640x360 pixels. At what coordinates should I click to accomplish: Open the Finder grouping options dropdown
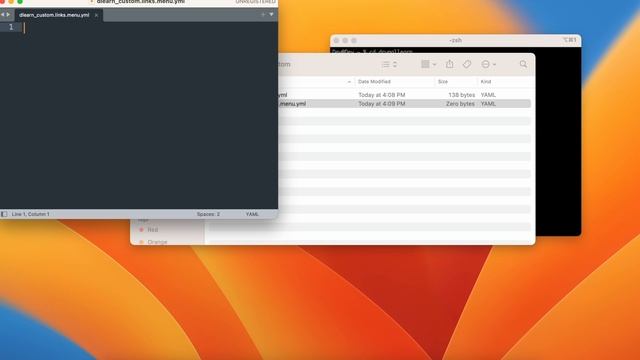coord(429,64)
